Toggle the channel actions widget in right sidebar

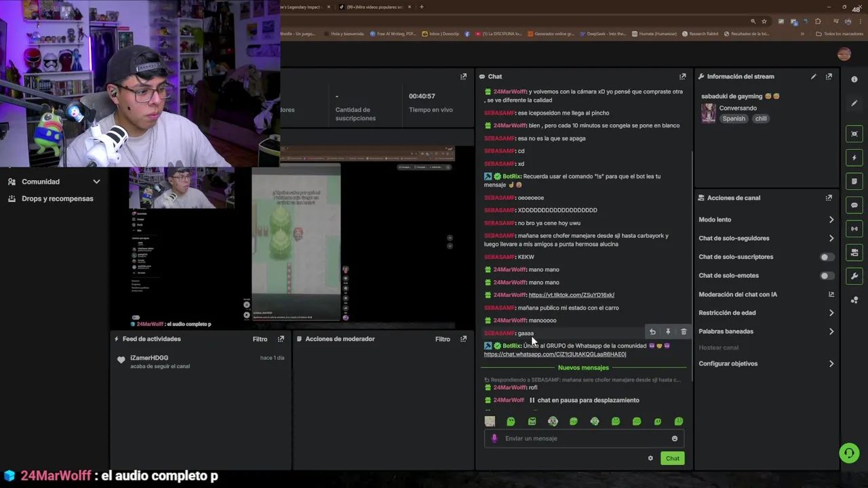[854, 252]
